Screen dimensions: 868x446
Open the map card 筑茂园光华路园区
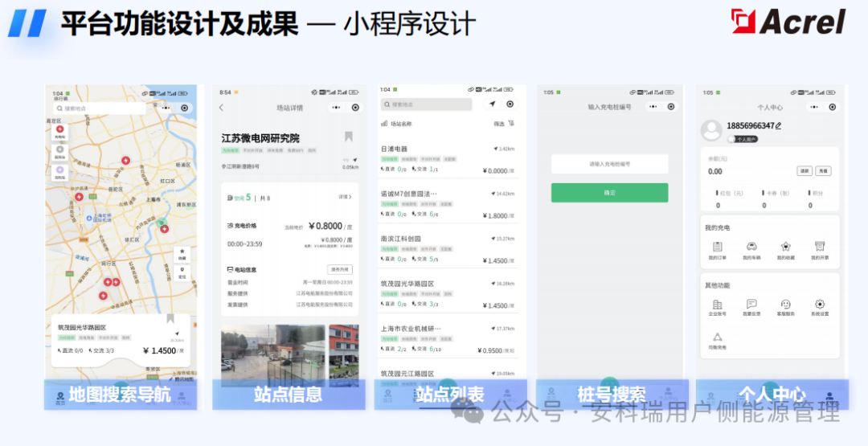121,340
